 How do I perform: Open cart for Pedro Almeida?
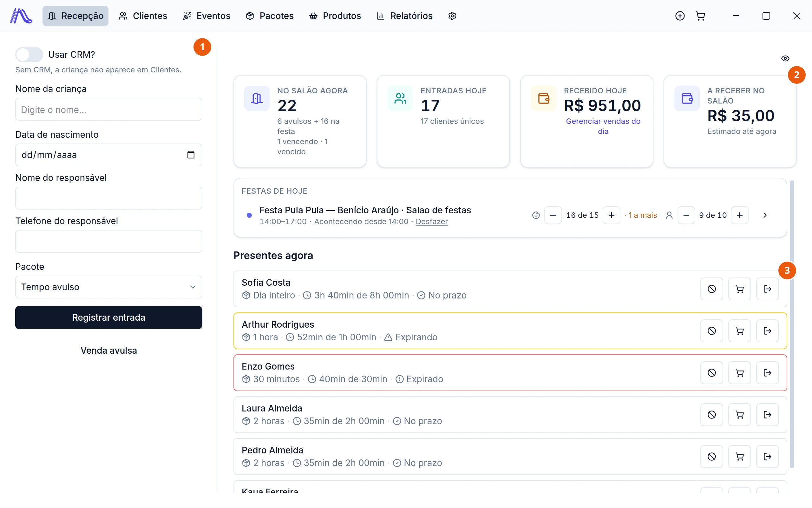[x=740, y=457]
